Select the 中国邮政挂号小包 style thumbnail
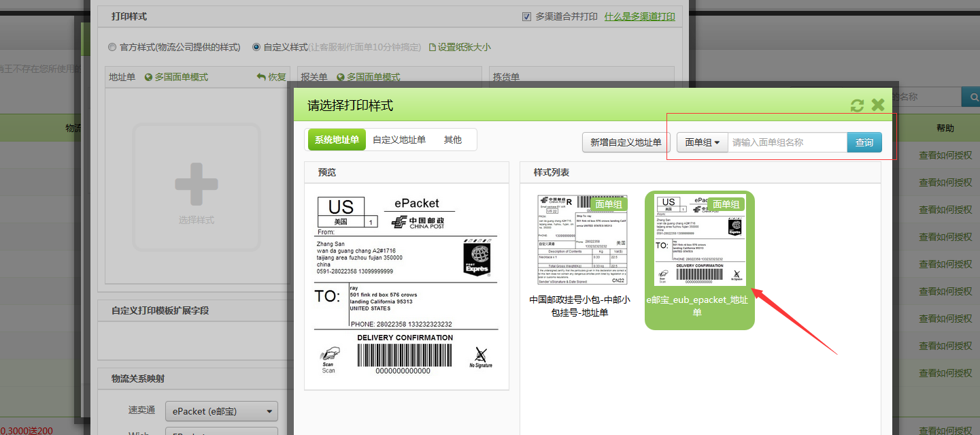980x435 pixels. pyautogui.click(x=583, y=240)
